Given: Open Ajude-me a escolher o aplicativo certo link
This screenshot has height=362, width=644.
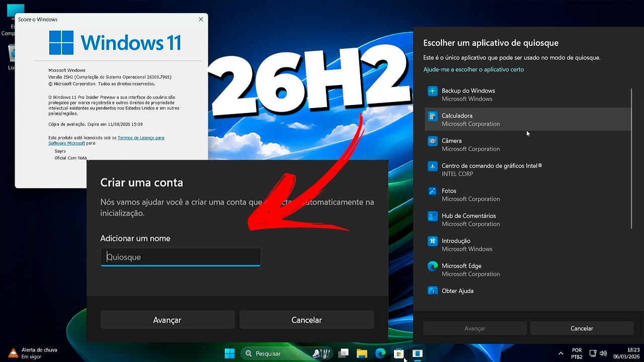Looking at the screenshot, I should pyautogui.click(x=473, y=69).
